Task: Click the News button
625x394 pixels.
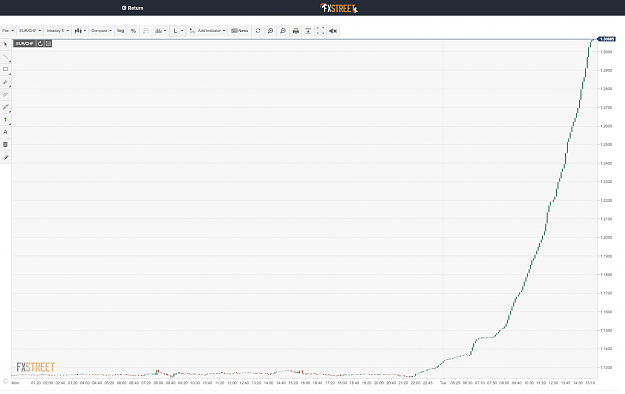Action: click(x=240, y=31)
